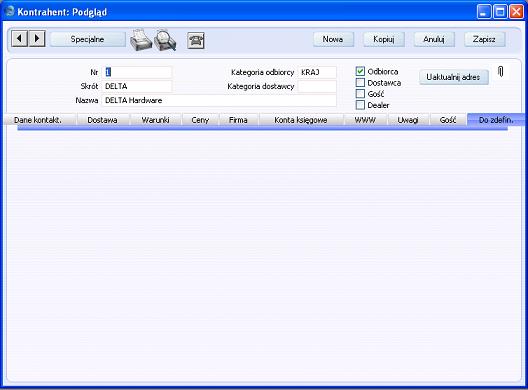Open the Firma tab
528x390 pixels.
tap(238, 120)
